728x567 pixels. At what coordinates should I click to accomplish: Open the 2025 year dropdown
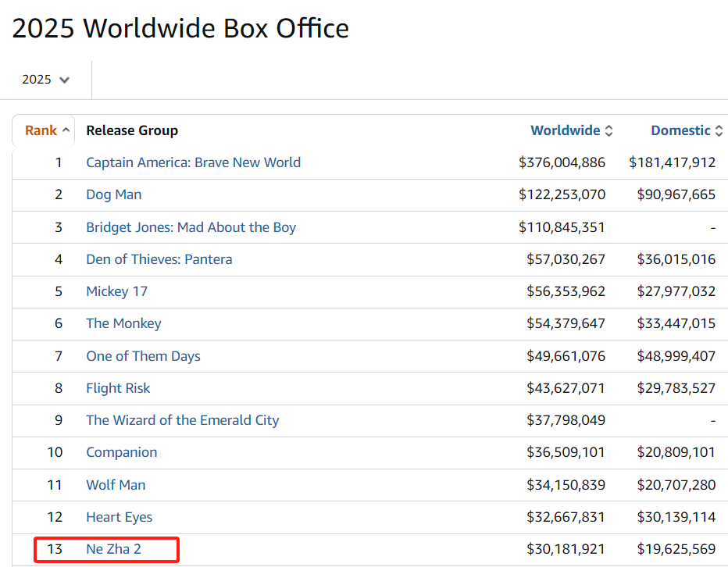point(45,80)
